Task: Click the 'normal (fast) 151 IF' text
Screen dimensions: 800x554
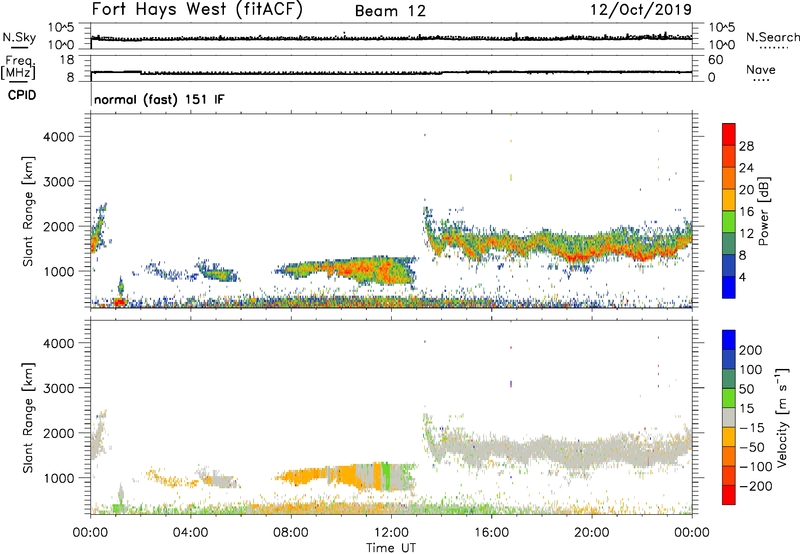Action: pos(159,99)
